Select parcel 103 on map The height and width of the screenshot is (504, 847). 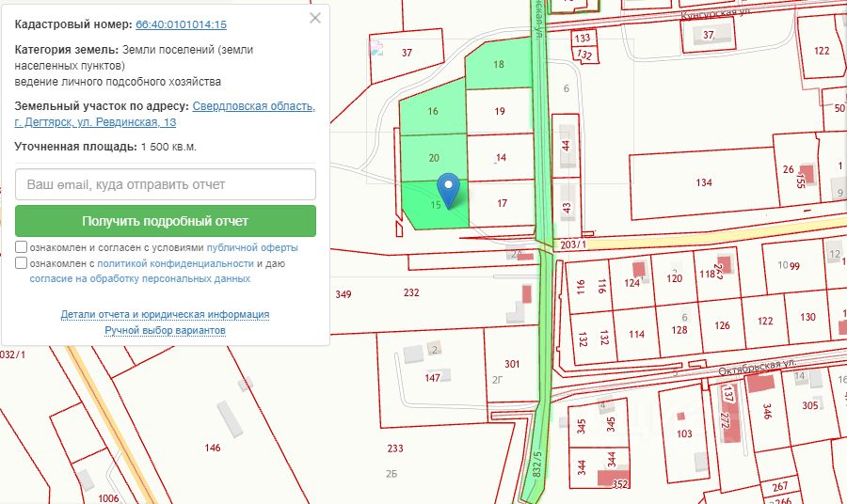(x=684, y=433)
